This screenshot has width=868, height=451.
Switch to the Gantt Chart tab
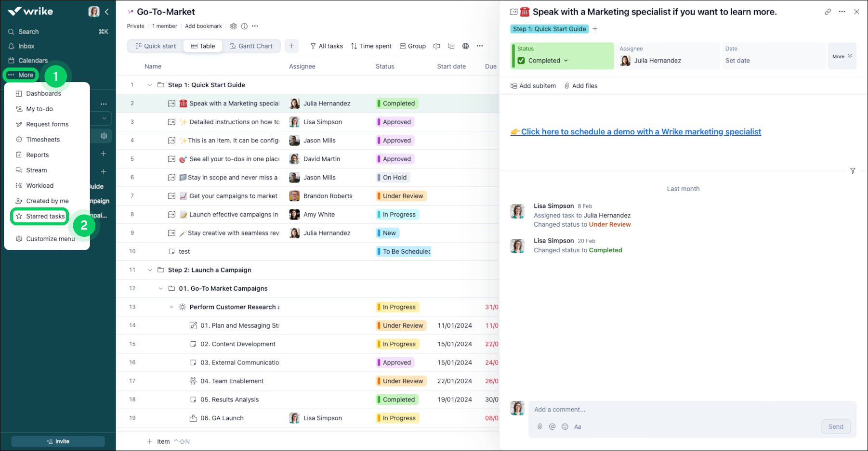tap(251, 46)
